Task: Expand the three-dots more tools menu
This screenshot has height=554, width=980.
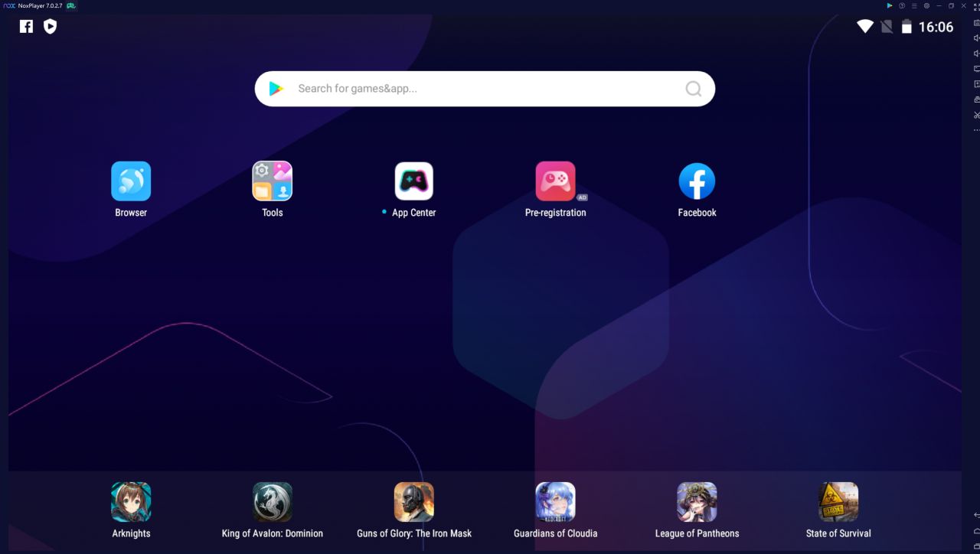Action: click(977, 130)
